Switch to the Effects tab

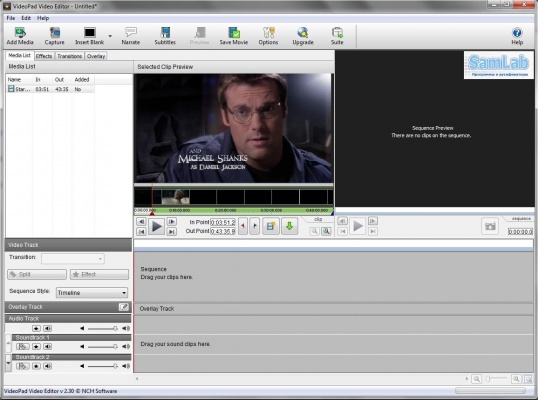tap(44, 56)
